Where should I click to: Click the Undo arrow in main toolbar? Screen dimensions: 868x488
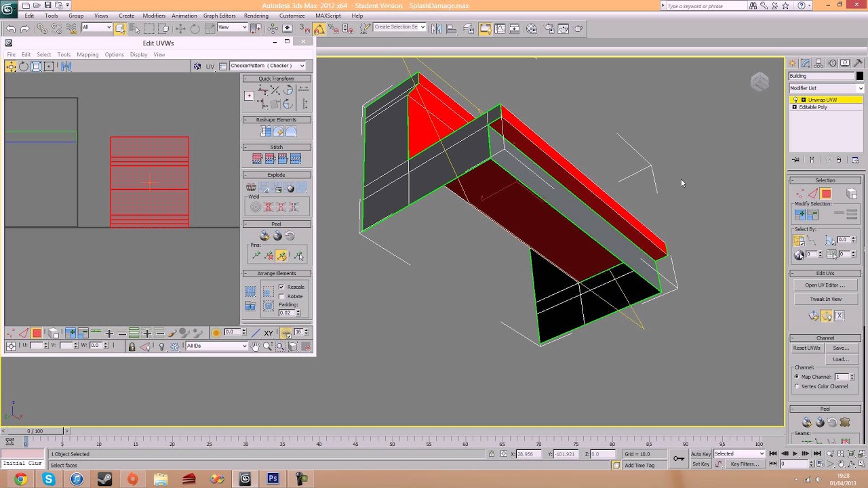coord(11,28)
